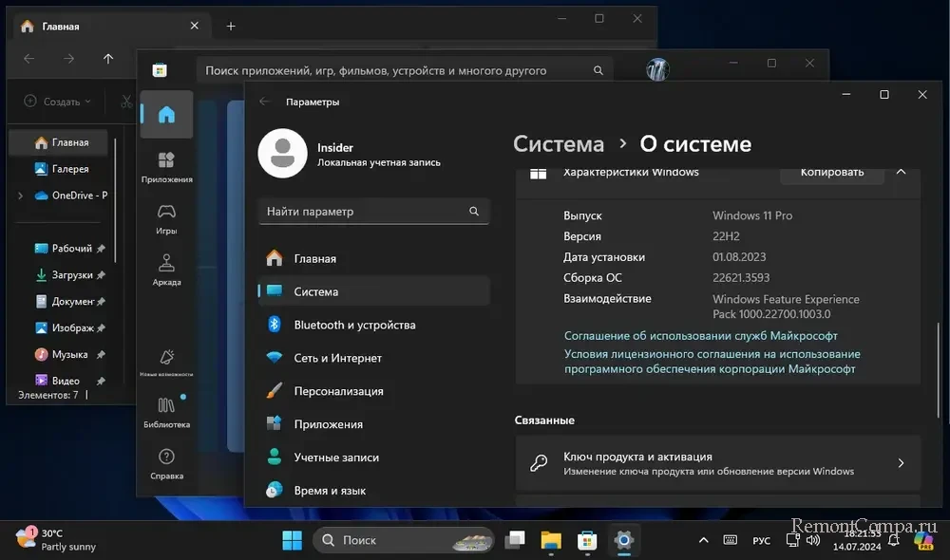Open Справка in Microsoft Store
The width and height of the screenshot is (950, 560).
[166, 464]
